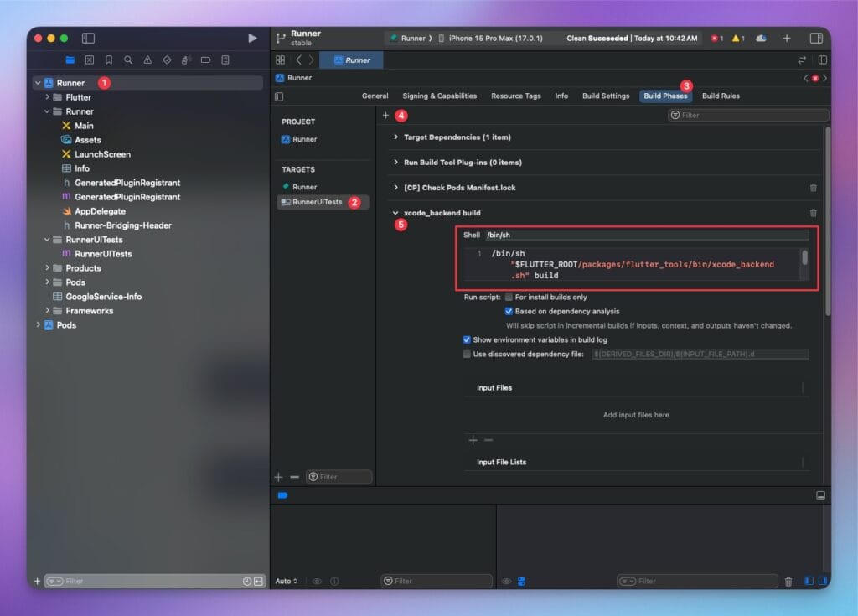Open the Debug navigator icon
This screenshot has height=616, width=858.
point(186,60)
